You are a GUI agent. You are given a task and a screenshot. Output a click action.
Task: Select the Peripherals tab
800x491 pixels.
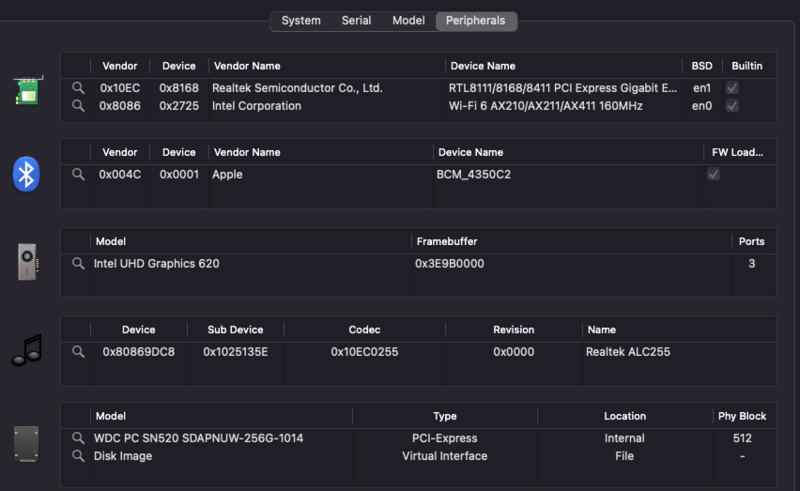point(475,20)
